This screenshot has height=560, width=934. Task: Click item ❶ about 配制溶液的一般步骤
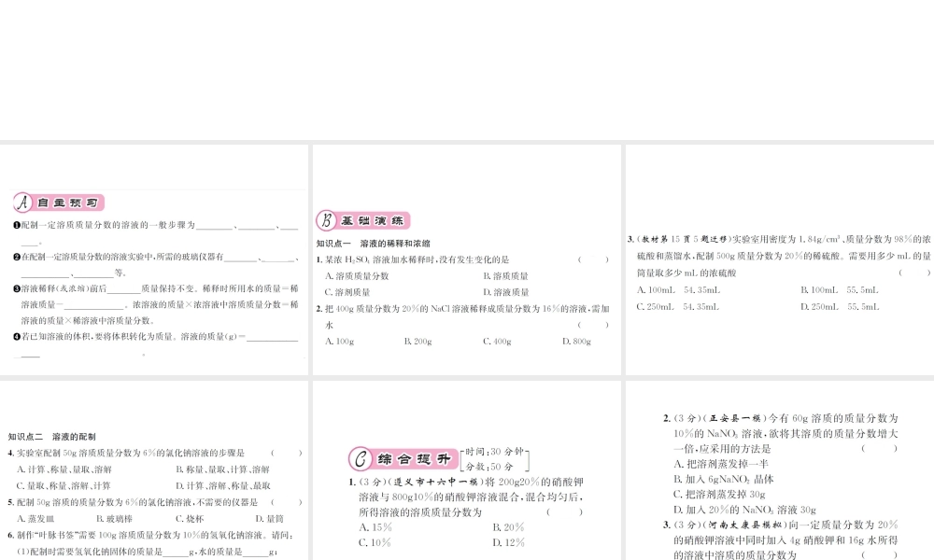tap(155, 233)
